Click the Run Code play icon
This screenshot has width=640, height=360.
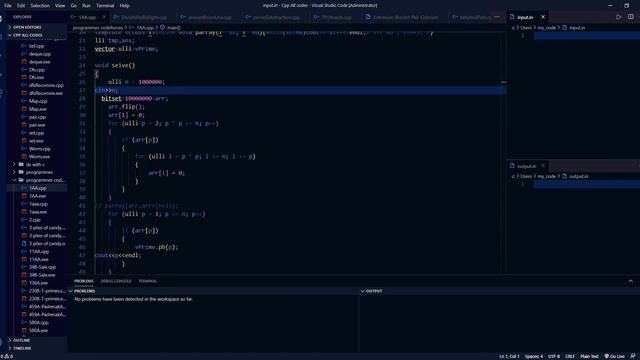point(619,17)
